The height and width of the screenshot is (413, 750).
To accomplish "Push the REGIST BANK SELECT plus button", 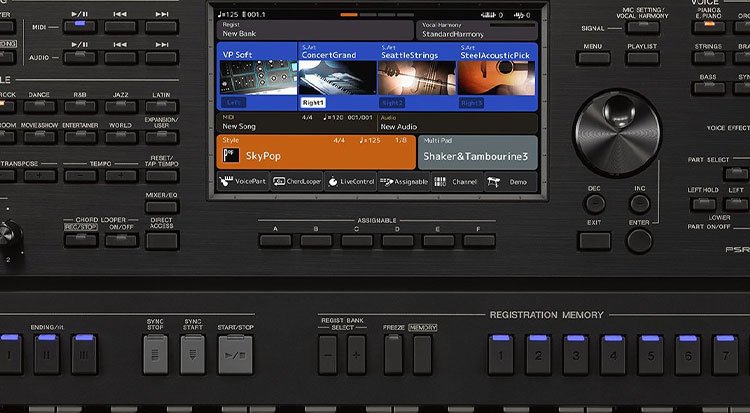I will 356,355.
